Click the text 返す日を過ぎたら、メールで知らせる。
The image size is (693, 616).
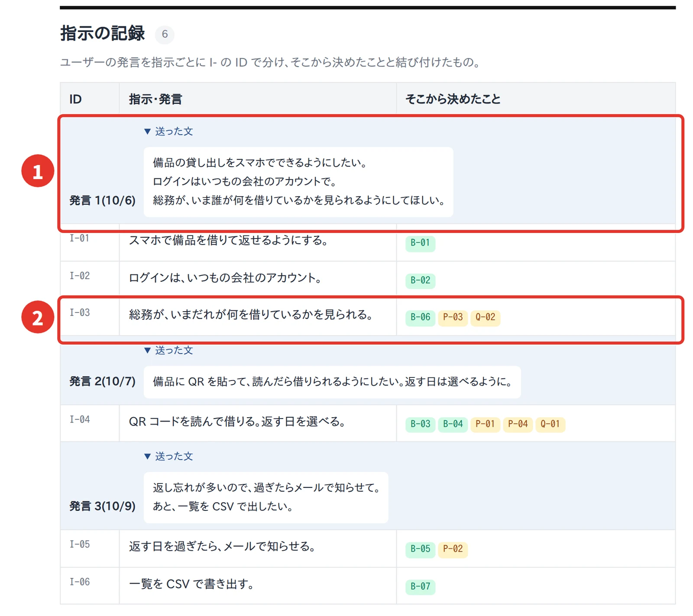[x=223, y=546]
